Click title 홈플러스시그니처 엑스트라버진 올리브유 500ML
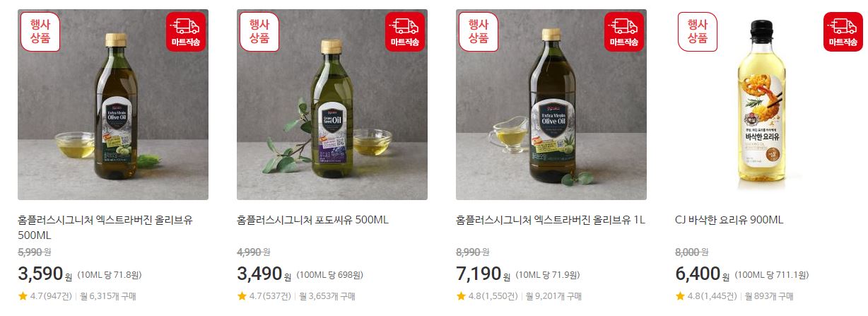This screenshot has width=868, height=316. [x=105, y=228]
